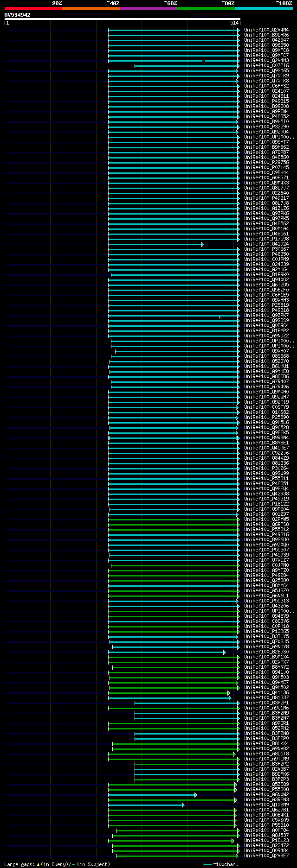Screen dimensions: 297x868
Task: Select the UniRef100_B6UHU1 label
Action: pos(266,367)
